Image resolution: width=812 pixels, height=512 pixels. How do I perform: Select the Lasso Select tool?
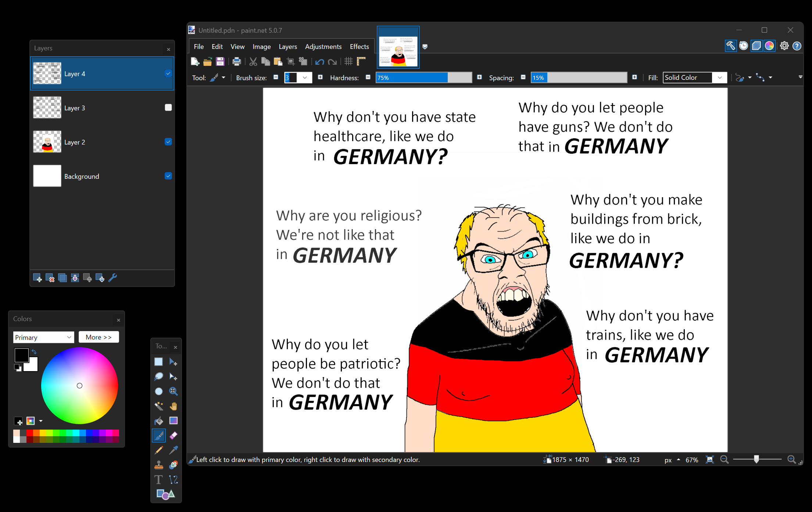[x=158, y=377]
